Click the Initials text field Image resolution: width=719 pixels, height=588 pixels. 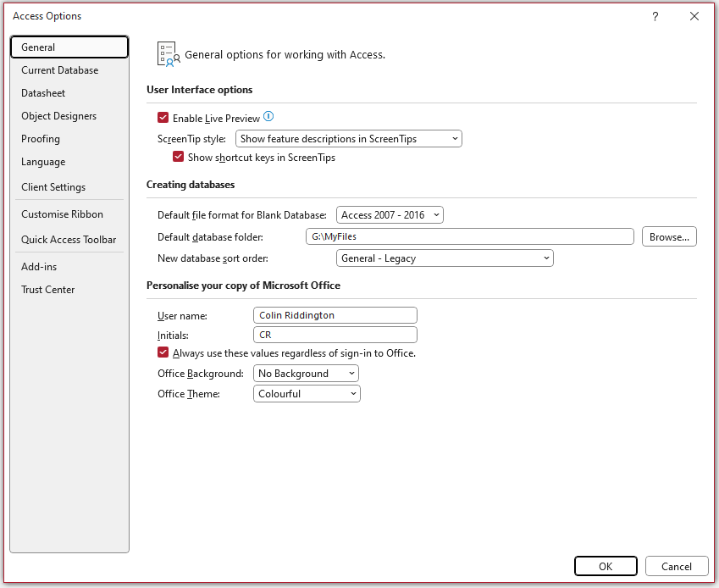(x=335, y=335)
